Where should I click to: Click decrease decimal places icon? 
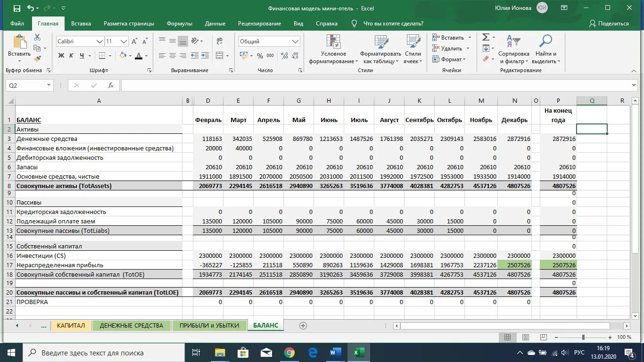(x=295, y=56)
